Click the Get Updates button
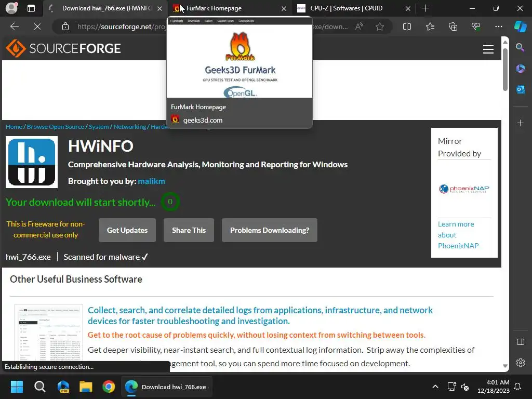 [127, 230]
